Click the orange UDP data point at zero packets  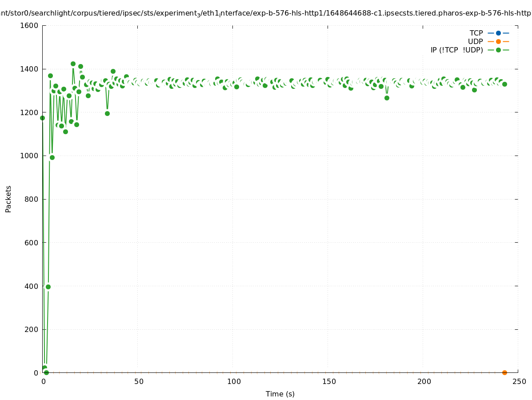click(x=504, y=372)
